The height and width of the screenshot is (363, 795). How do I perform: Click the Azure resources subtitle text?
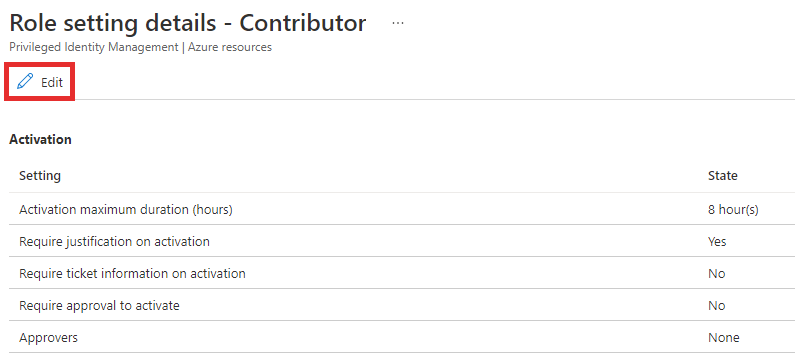(x=230, y=47)
